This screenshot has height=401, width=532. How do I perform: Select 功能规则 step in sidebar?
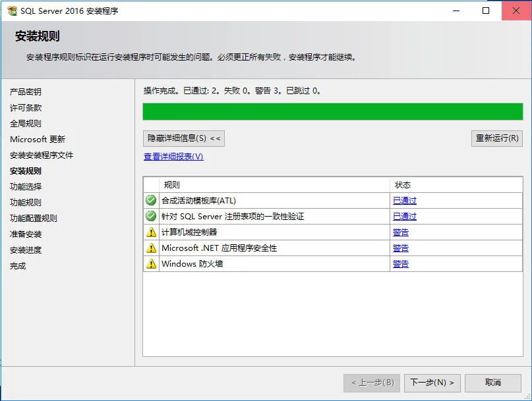pyautogui.click(x=26, y=203)
